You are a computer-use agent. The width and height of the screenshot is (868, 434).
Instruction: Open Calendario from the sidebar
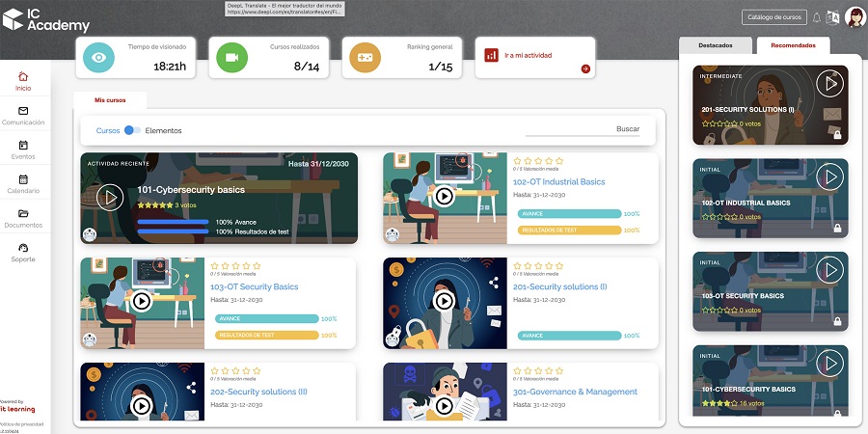coord(23,184)
